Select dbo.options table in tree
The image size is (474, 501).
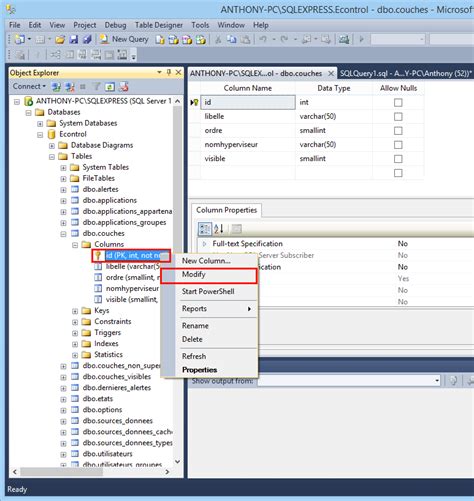click(x=102, y=410)
